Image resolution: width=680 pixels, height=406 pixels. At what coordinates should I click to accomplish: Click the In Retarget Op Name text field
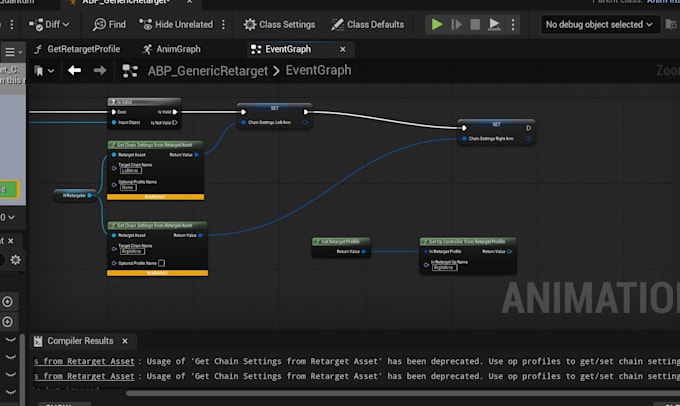click(x=444, y=268)
